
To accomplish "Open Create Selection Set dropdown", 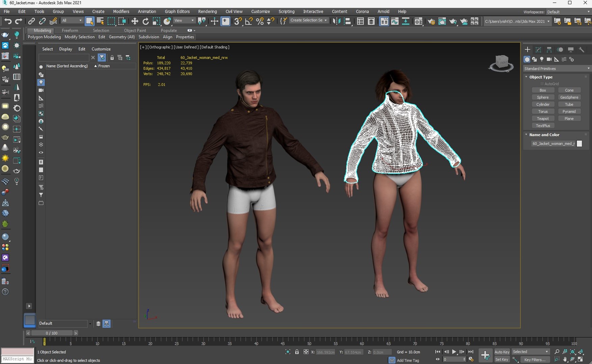I will 309,20.
